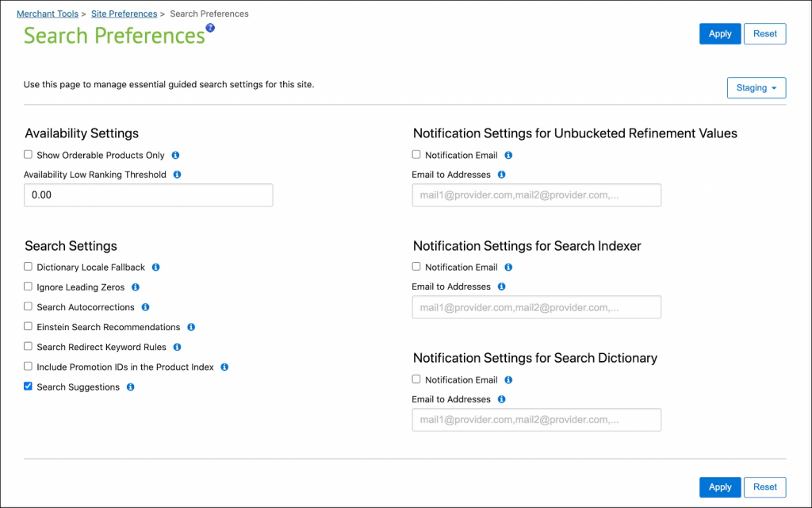Open info for Search Redirect Keyword Rules

pos(177,347)
